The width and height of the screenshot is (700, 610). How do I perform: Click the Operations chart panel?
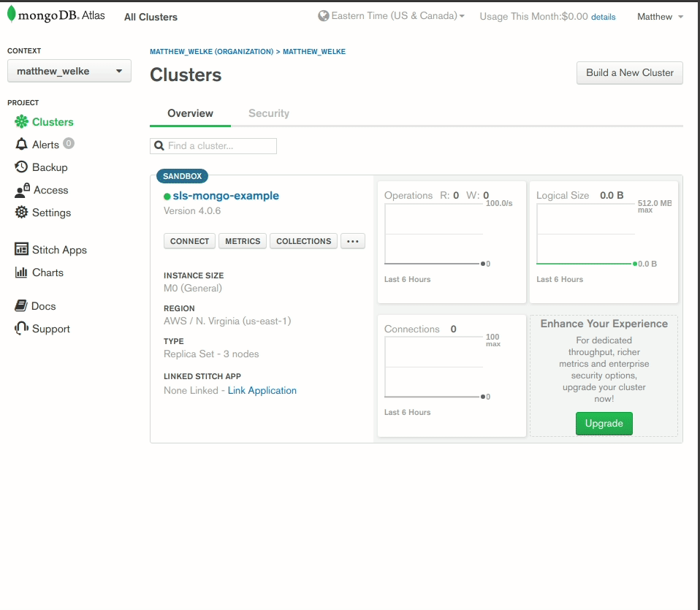click(452, 243)
